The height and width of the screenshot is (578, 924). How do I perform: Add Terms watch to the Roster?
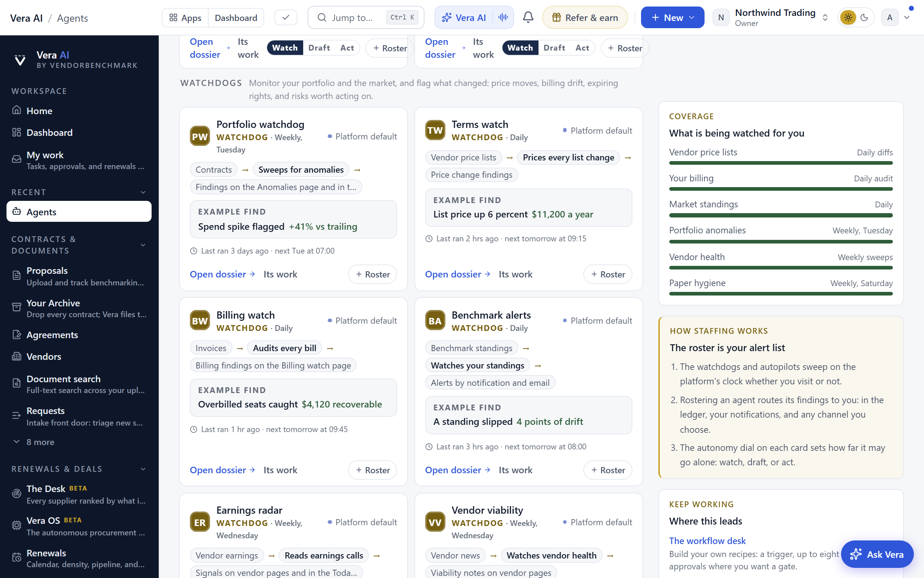tap(607, 274)
